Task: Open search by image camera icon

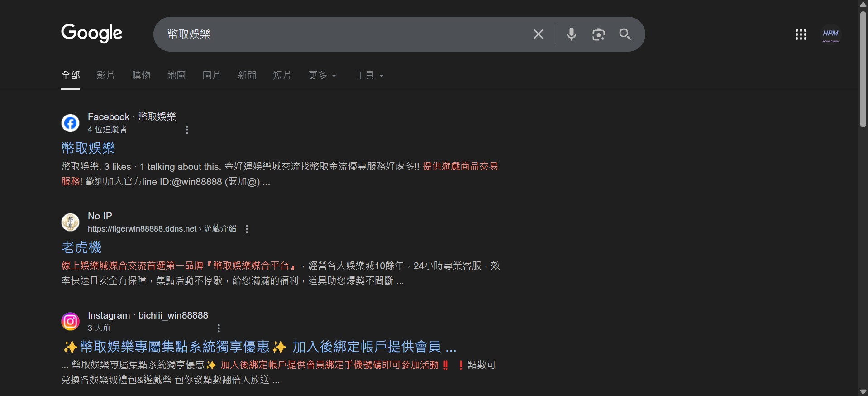Action: [x=598, y=34]
